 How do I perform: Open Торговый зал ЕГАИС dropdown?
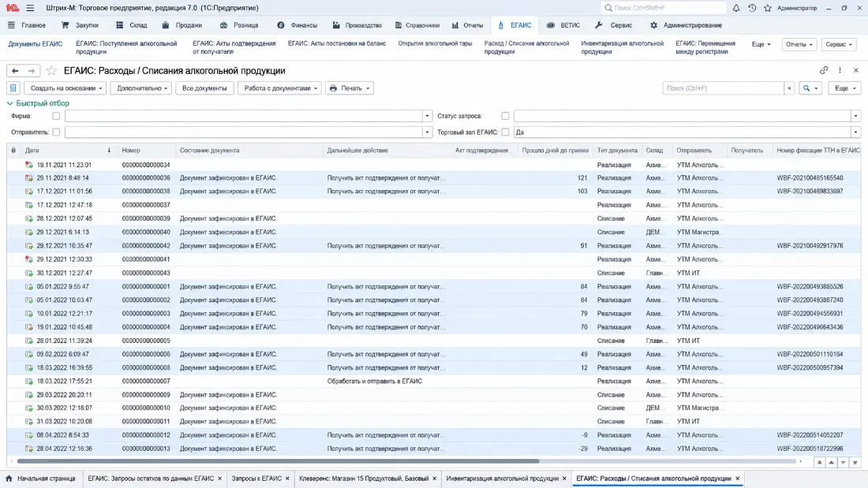(856, 132)
